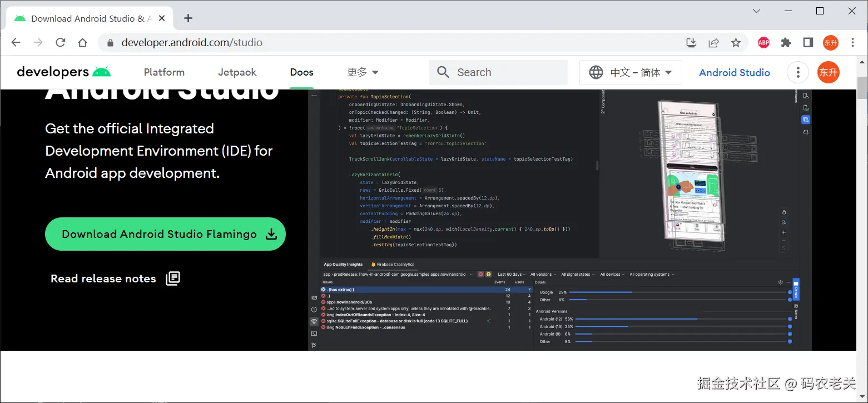Open a new browser tab with plus
The height and width of the screenshot is (403, 868).
[x=188, y=18]
